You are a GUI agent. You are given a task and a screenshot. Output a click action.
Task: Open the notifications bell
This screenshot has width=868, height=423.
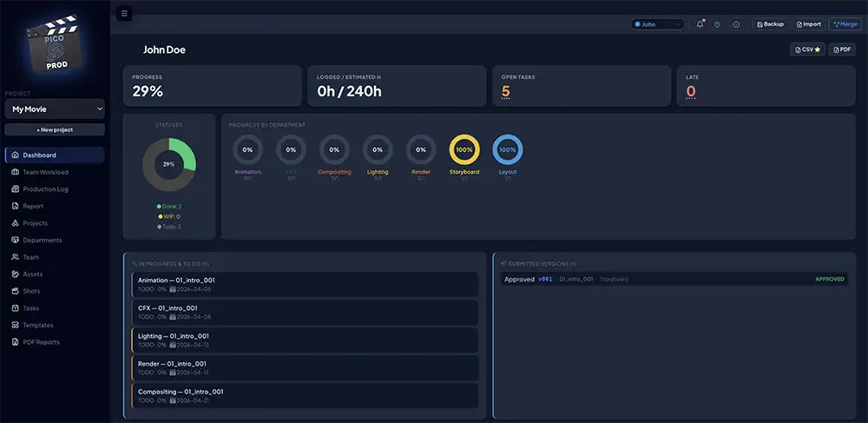(700, 24)
